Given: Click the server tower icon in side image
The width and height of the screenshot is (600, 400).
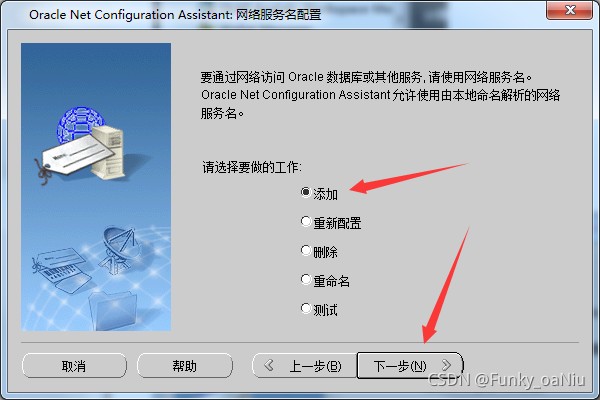Looking at the screenshot, I should (x=109, y=153).
